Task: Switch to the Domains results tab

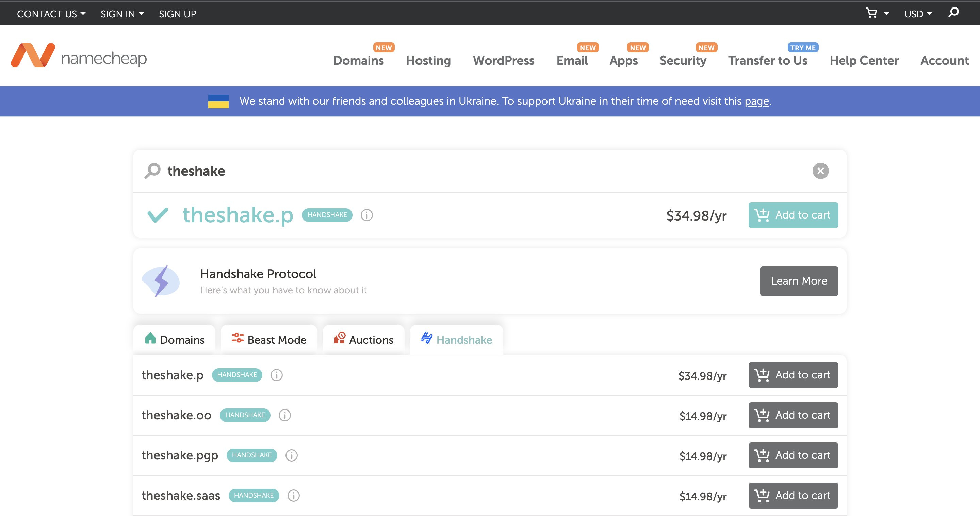Action: tap(175, 339)
